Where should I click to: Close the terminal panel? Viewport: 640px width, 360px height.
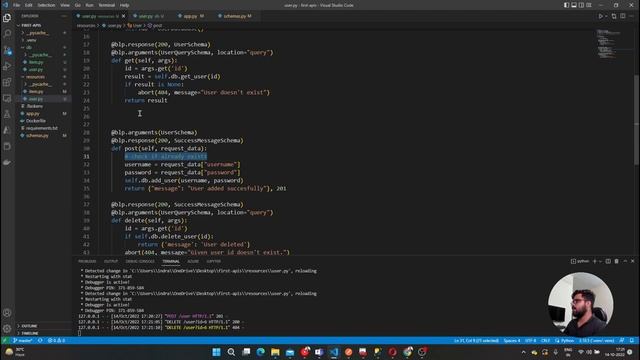[633, 261]
